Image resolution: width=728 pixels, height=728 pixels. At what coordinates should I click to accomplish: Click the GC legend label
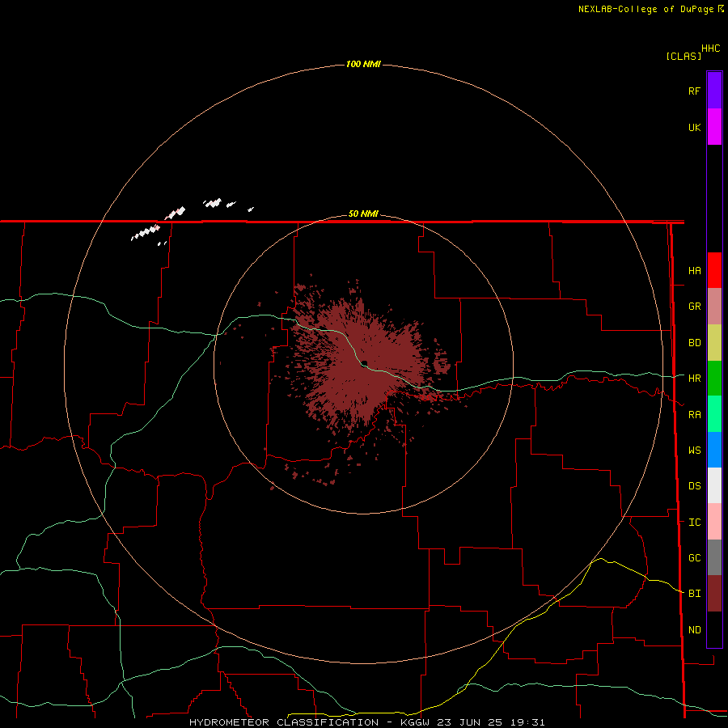[x=694, y=557]
